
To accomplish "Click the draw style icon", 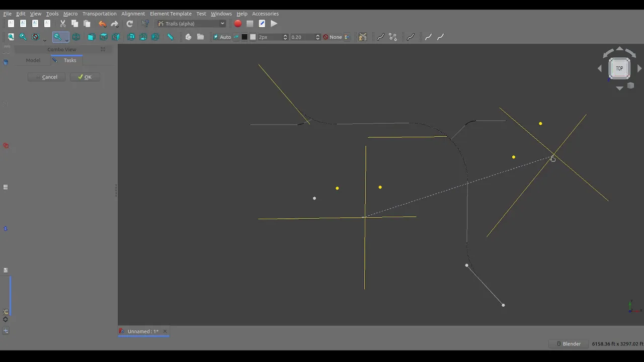I will [35, 37].
